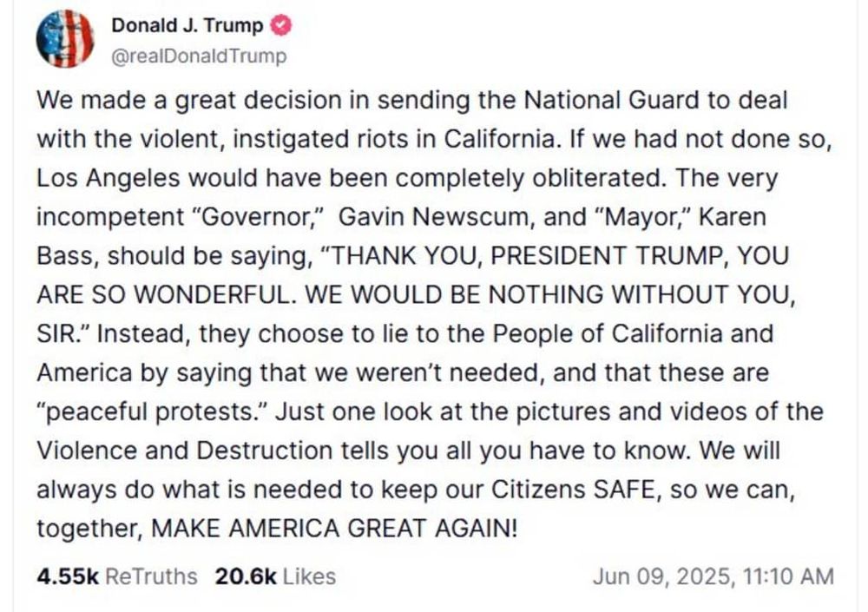
Task: Click the red verified badge beside the name
Action: (280, 25)
